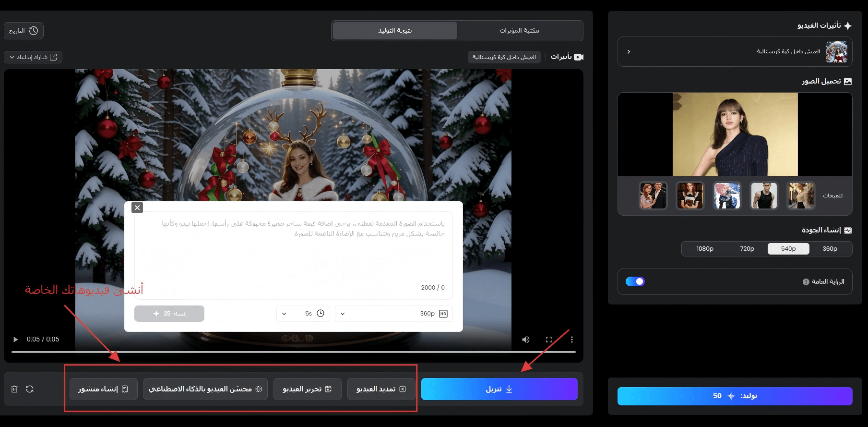Click the regenerate refresh icon
Viewport: 868px width, 427px height.
(x=30, y=389)
